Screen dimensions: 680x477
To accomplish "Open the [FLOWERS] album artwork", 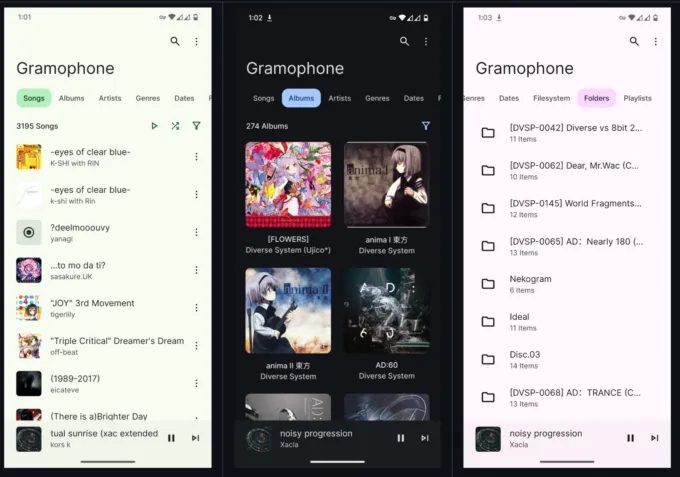I will tap(288, 185).
